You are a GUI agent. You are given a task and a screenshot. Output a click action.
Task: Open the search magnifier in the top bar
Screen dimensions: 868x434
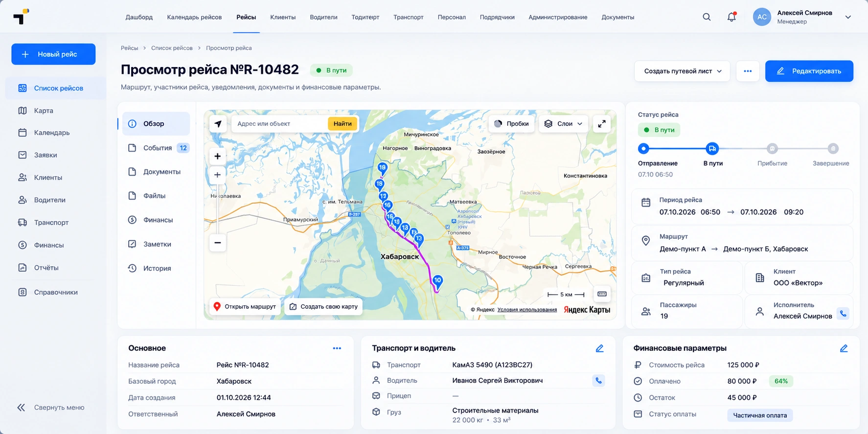(x=707, y=17)
